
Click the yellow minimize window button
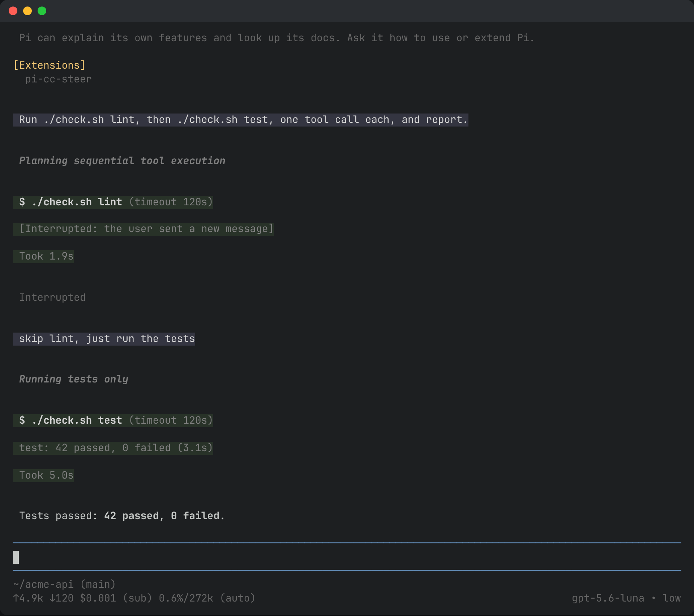[x=27, y=11]
